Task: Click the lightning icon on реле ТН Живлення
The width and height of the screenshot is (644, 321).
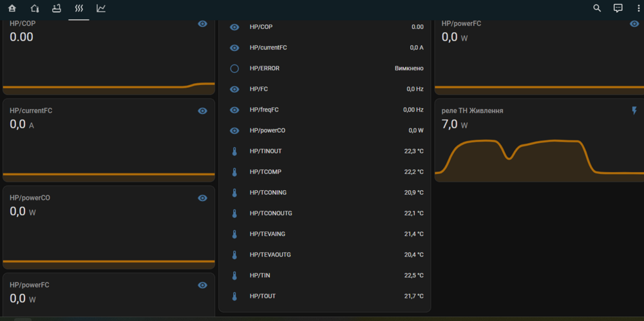Action: tap(634, 111)
